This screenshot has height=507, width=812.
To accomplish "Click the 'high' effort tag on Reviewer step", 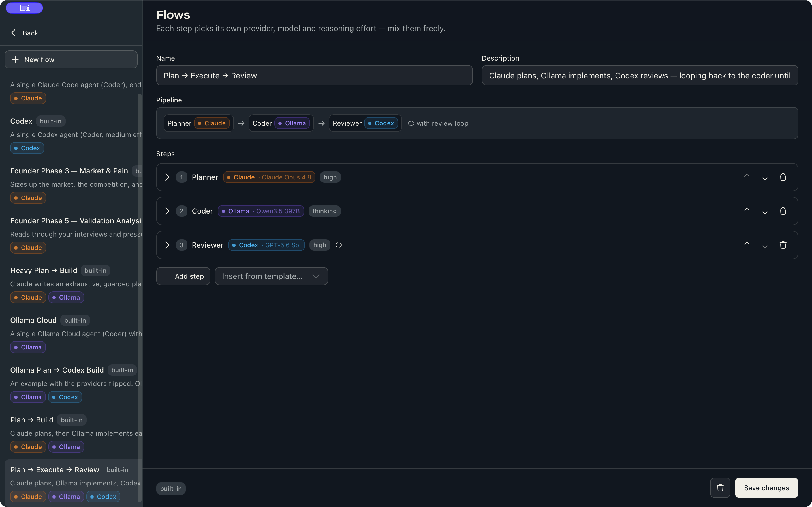I will click(x=319, y=245).
